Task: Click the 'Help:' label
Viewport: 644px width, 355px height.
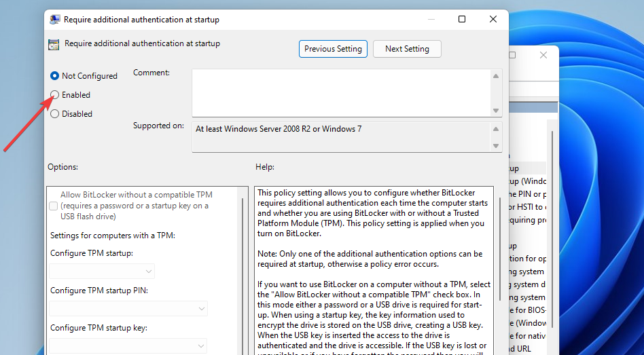Action: (265, 167)
